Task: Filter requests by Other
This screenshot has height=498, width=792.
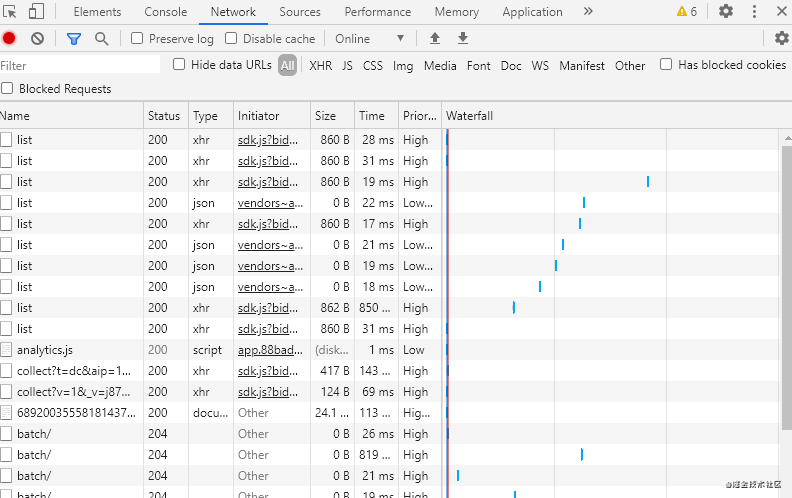Action: point(630,66)
